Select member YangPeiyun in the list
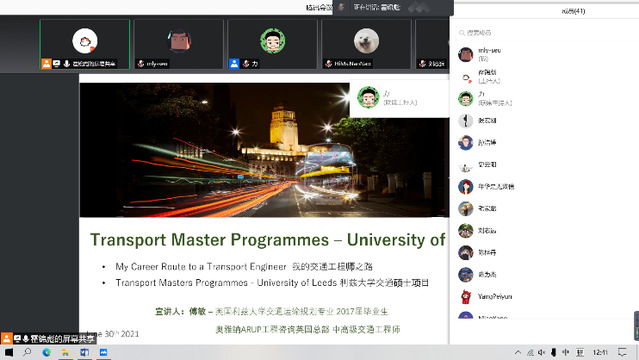639x360 pixels. click(x=544, y=296)
